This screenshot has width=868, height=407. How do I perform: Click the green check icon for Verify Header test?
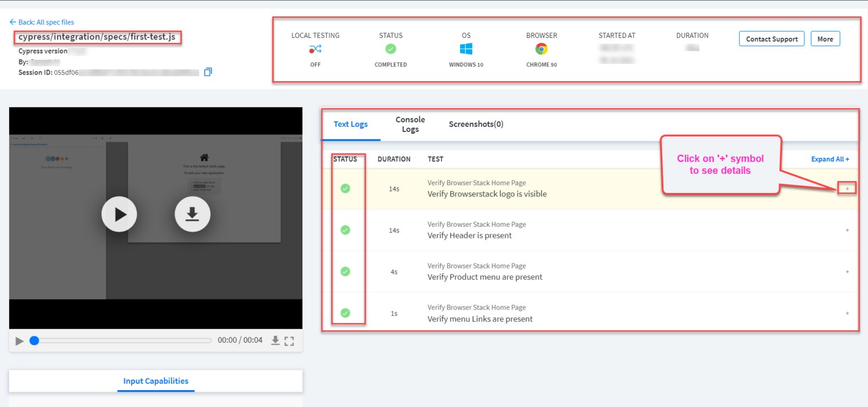[345, 230]
